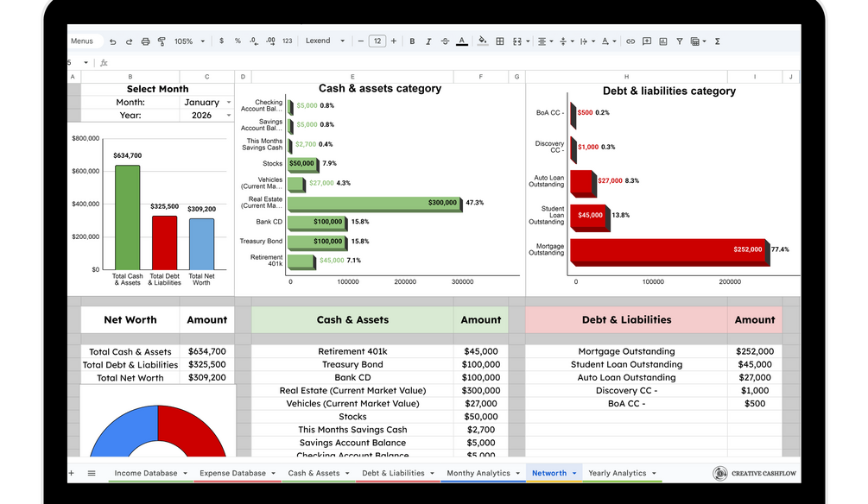Image resolution: width=868 pixels, height=504 pixels.
Task: Click into the formula bar
Action: 454,62
